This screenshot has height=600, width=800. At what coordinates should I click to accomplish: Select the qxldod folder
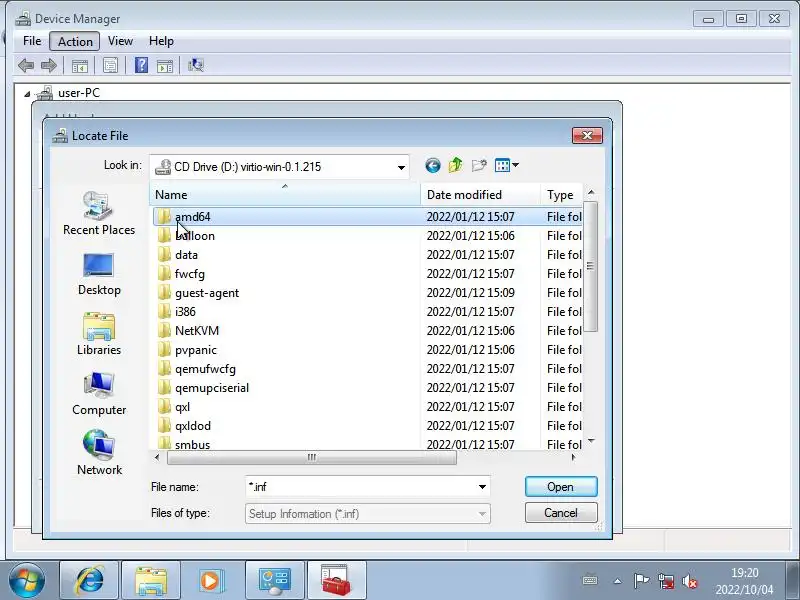366,426
